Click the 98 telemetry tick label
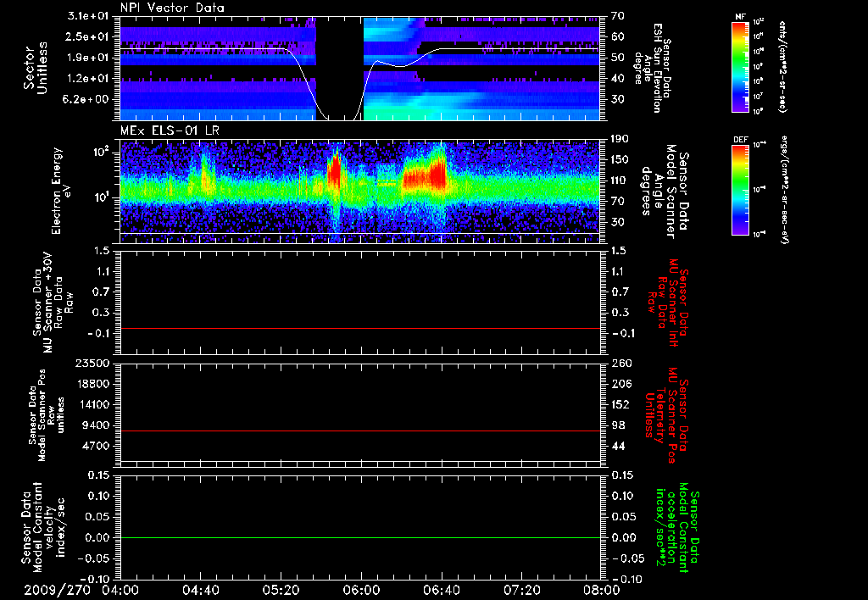This screenshot has width=868, height=600. pyautogui.click(x=618, y=425)
